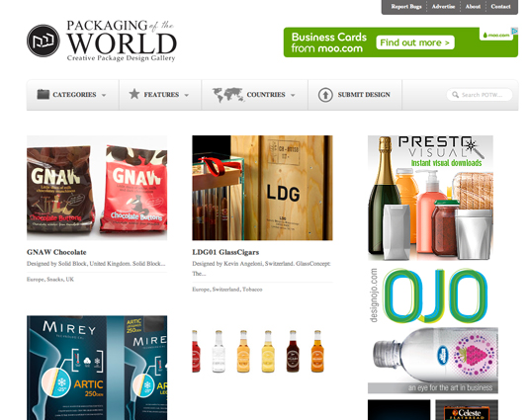Expand the Categories dropdown arrow
The width and height of the screenshot is (529, 420).
[104, 96]
